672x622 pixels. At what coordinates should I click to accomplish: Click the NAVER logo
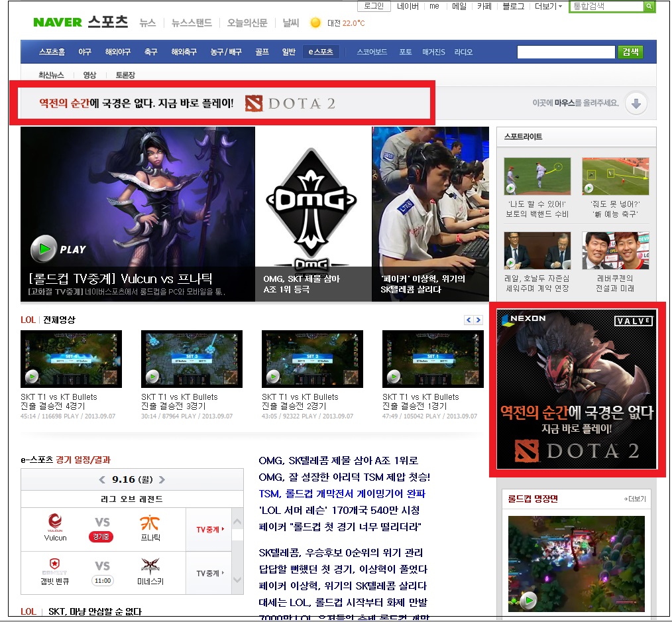pos(58,23)
